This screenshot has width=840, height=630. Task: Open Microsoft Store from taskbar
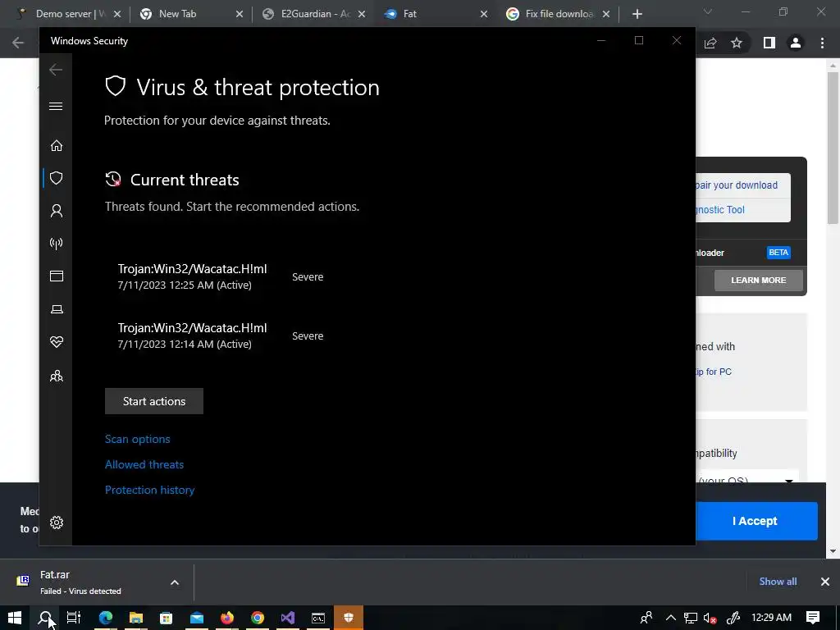click(x=166, y=618)
